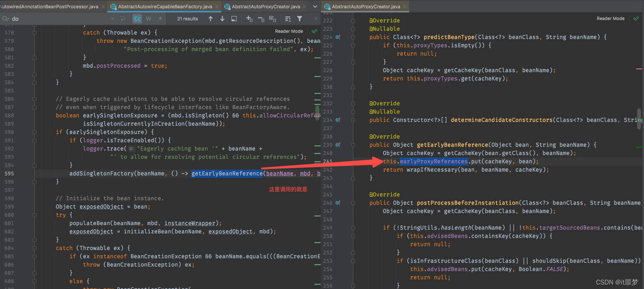Collapse fold marker at line 605
The image size is (644, 289).
pos(34,257)
